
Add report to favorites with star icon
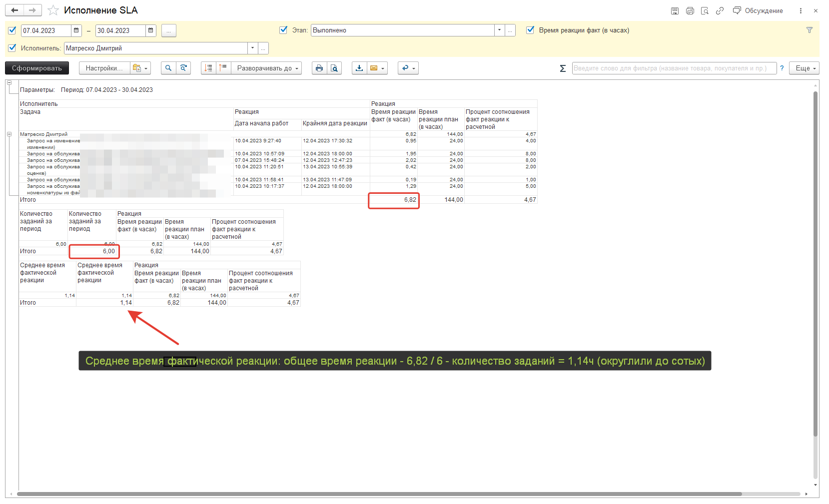pyautogui.click(x=53, y=10)
